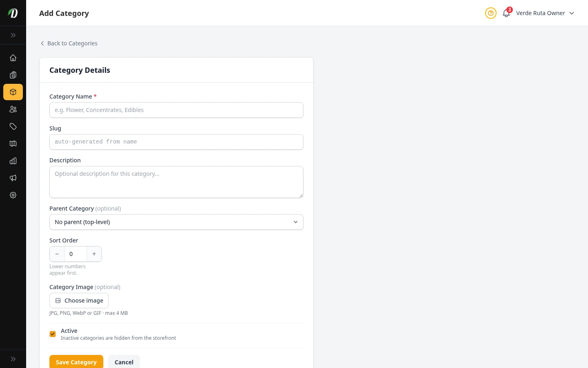Open notifications via the bell icon
The width and height of the screenshot is (588, 368).
[506, 13]
